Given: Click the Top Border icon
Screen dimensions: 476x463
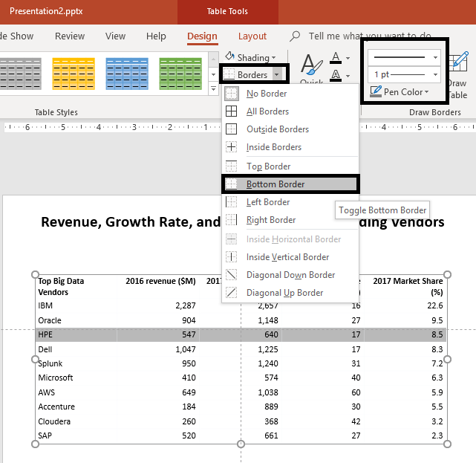Looking at the screenshot, I should tap(232, 166).
